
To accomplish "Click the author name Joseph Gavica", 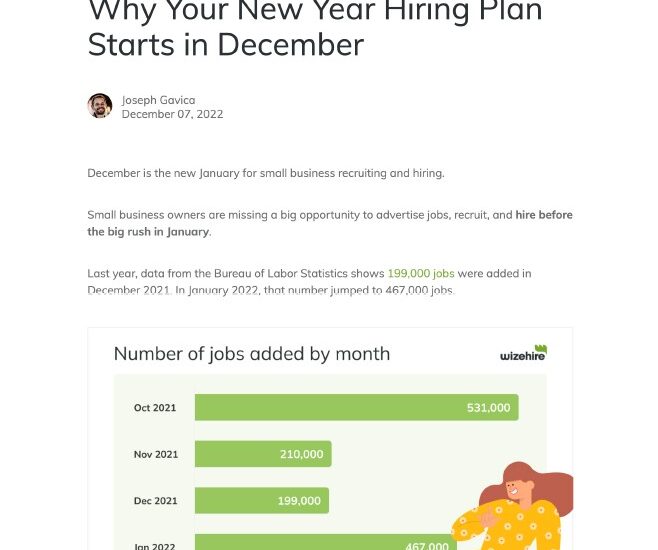I will pos(159,100).
